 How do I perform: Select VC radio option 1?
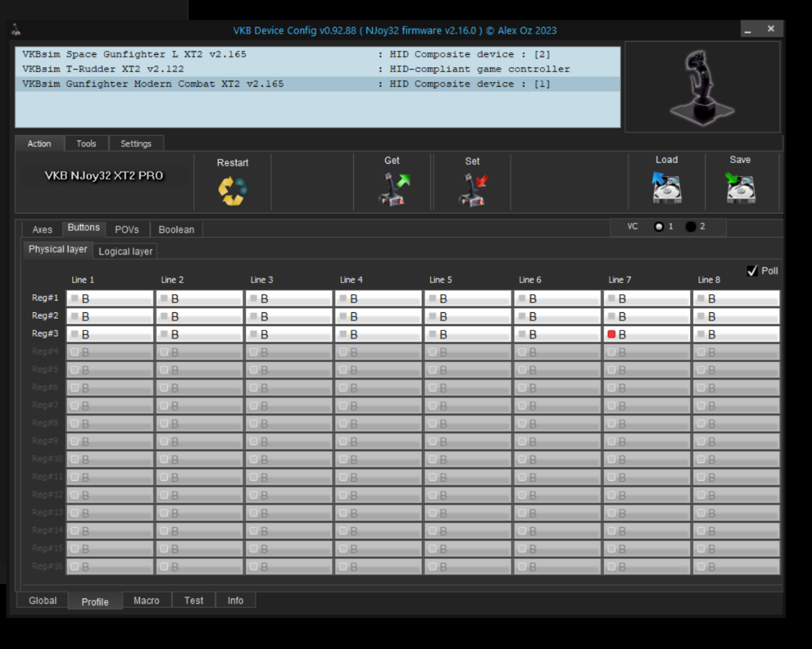[x=658, y=226]
